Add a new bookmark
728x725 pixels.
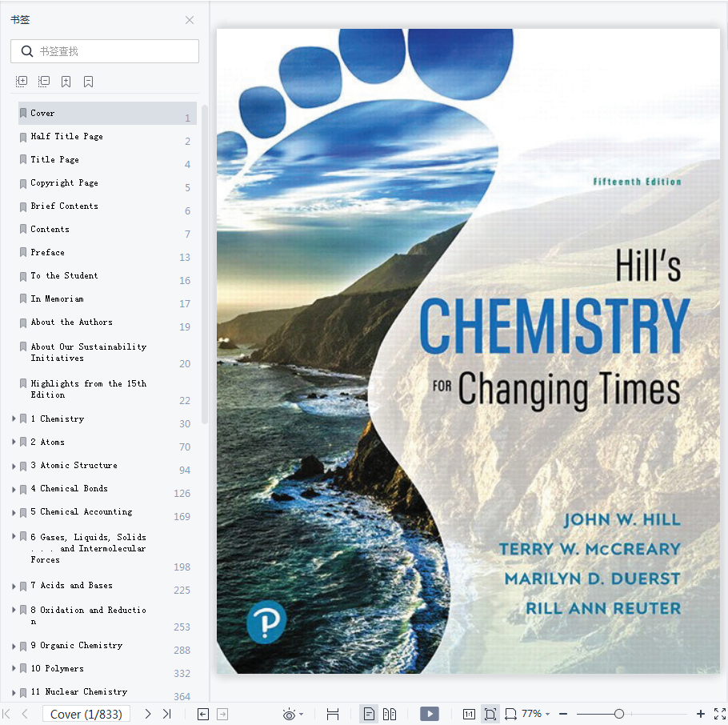click(66, 82)
